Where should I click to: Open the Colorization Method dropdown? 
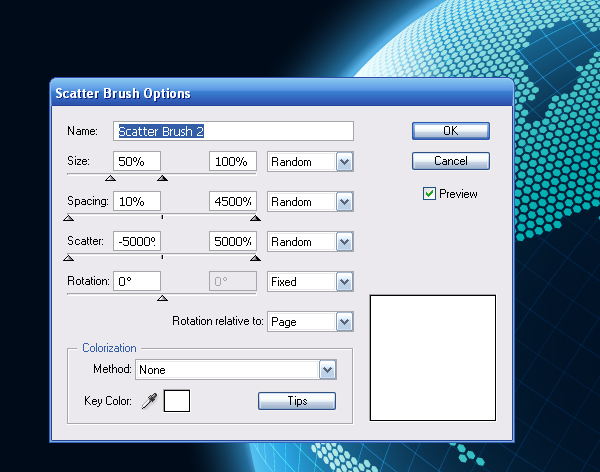236,369
